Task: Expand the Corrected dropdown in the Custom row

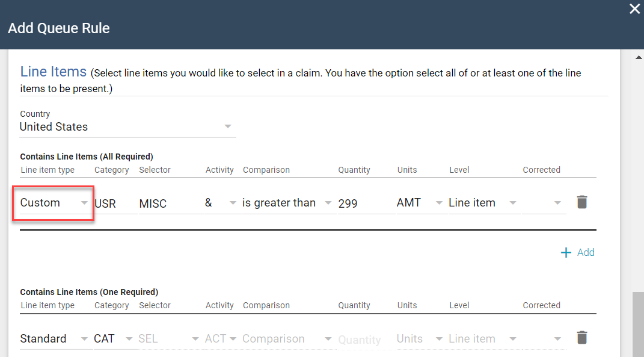Action: (x=544, y=203)
